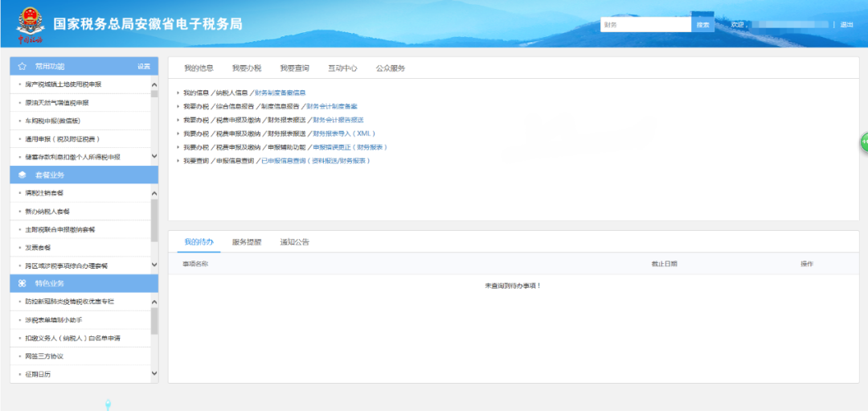Click the clover icon beside 特色业务
This screenshot has height=411, width=868.
pyautogui.click(x=23, y=283)
